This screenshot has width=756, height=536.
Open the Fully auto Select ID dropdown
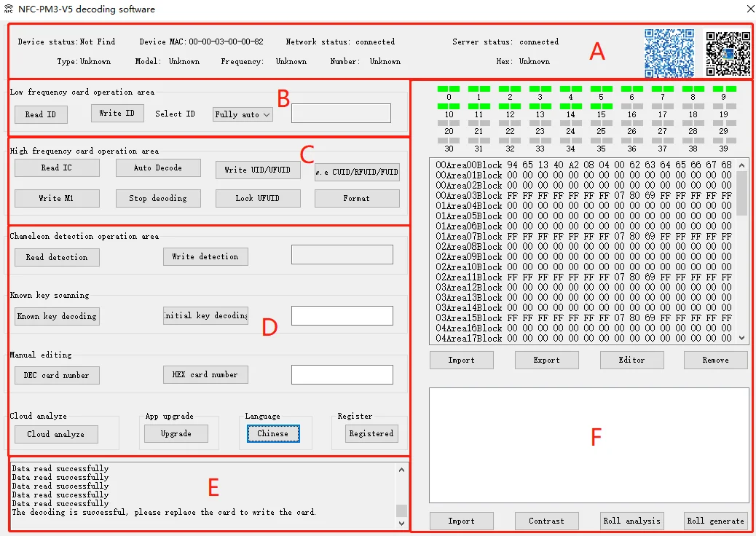coord(243,115)
